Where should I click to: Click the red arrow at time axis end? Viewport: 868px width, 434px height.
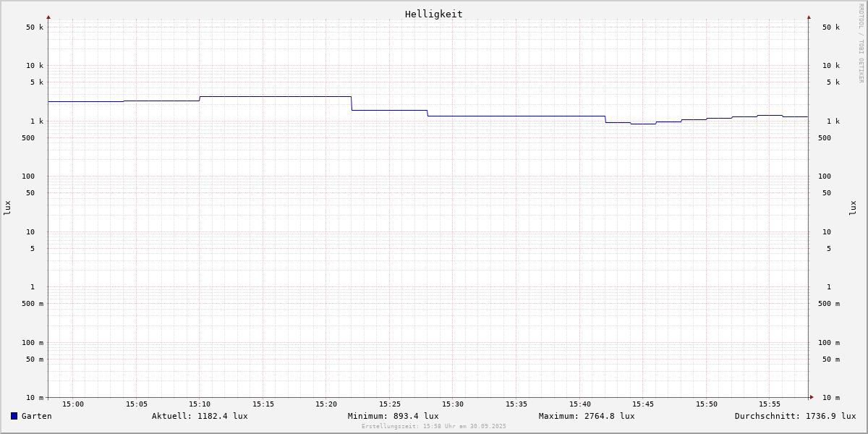(812, 397)
